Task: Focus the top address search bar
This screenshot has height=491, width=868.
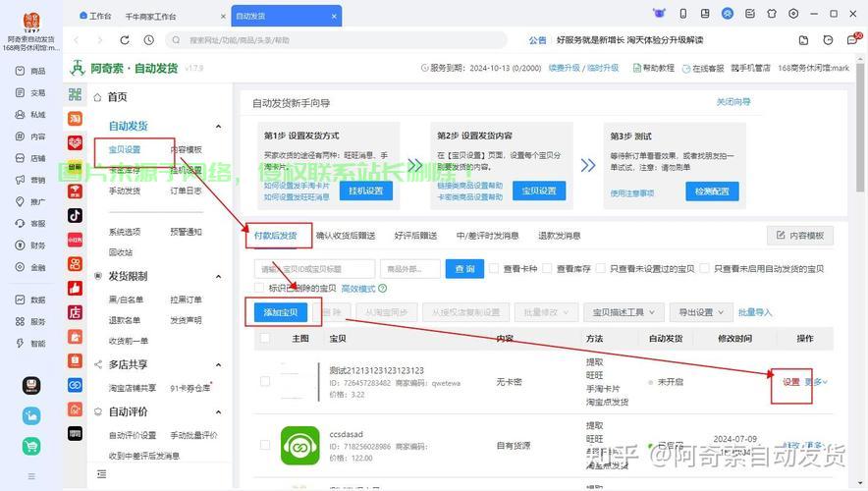Action: click(336, 40)
